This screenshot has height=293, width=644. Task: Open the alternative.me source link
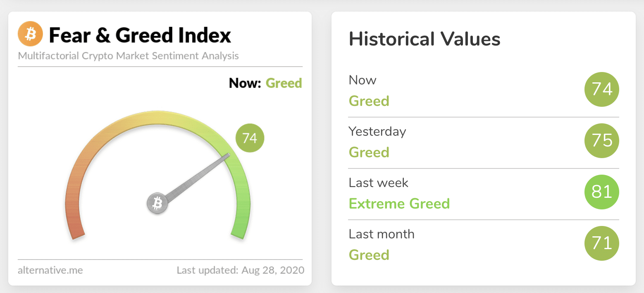[50, 270]
